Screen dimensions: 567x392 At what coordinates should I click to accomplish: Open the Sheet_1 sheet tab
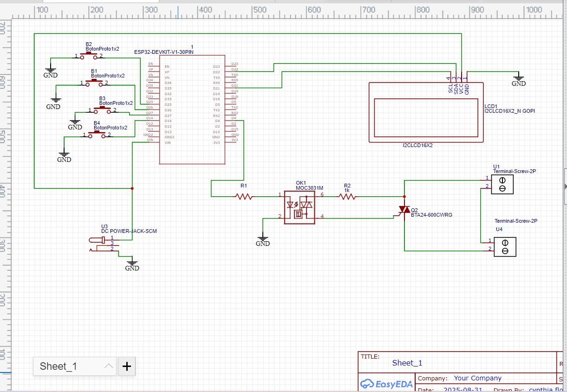(x=59, y=366)
